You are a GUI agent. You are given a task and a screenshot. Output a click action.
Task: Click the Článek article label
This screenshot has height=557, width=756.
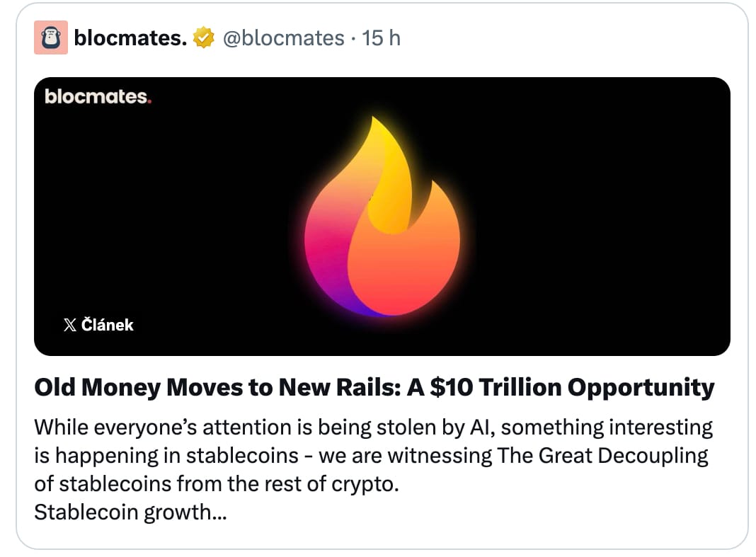pos(107,326)
